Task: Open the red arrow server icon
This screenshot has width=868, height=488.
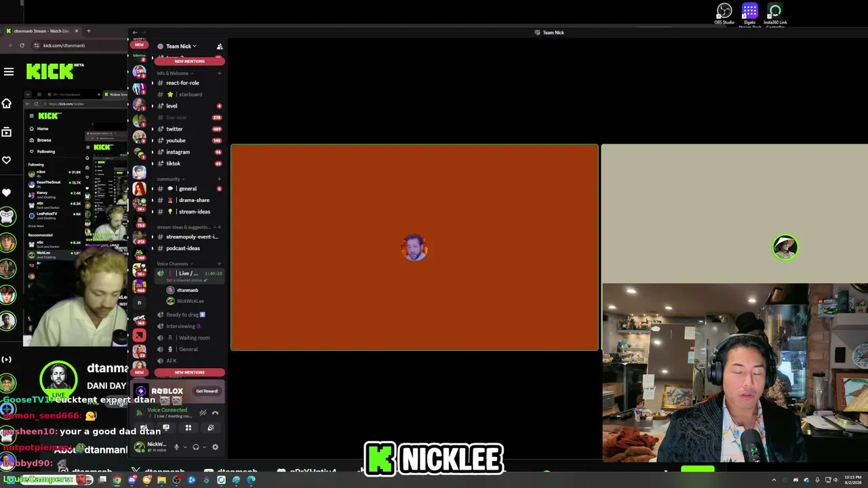Action: [x=139, y=335]
